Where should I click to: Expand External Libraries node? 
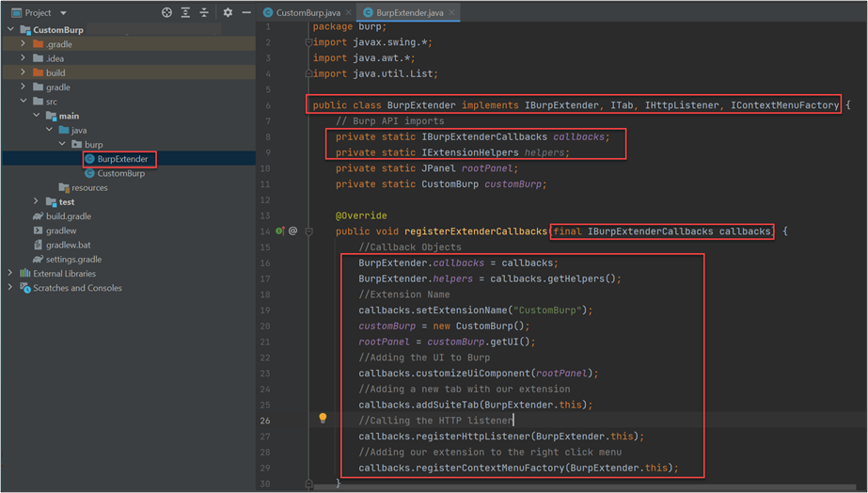(11, 274)
